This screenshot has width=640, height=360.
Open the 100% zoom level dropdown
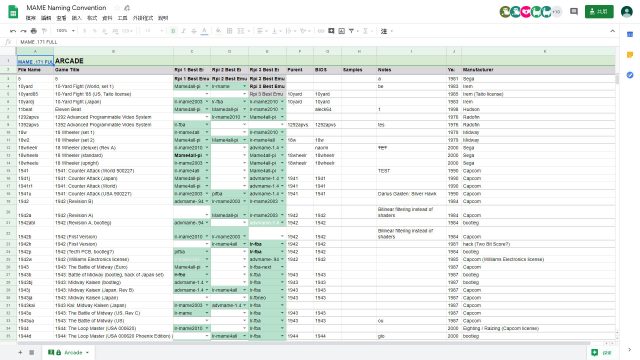(x=65, y=31)
